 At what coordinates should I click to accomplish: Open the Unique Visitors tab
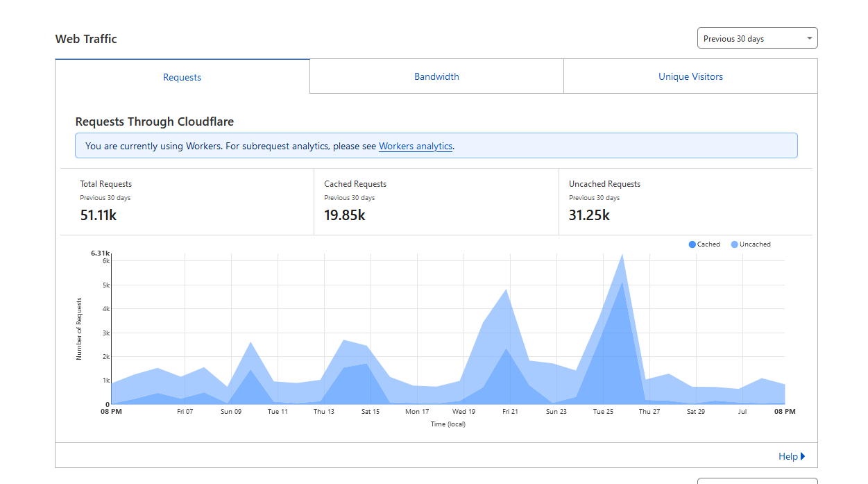(x=690, y=76)
